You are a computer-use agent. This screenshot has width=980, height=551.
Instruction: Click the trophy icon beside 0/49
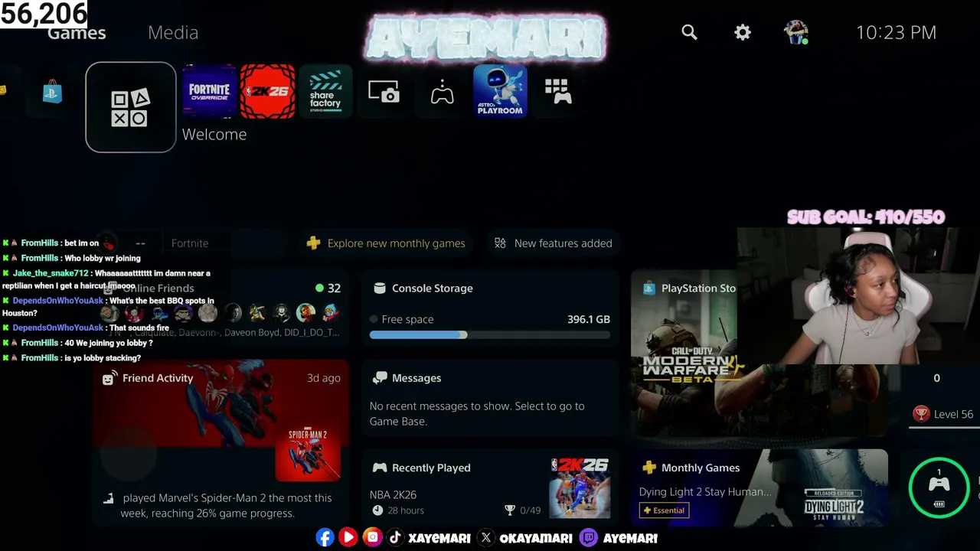click(x=510, y=510)
